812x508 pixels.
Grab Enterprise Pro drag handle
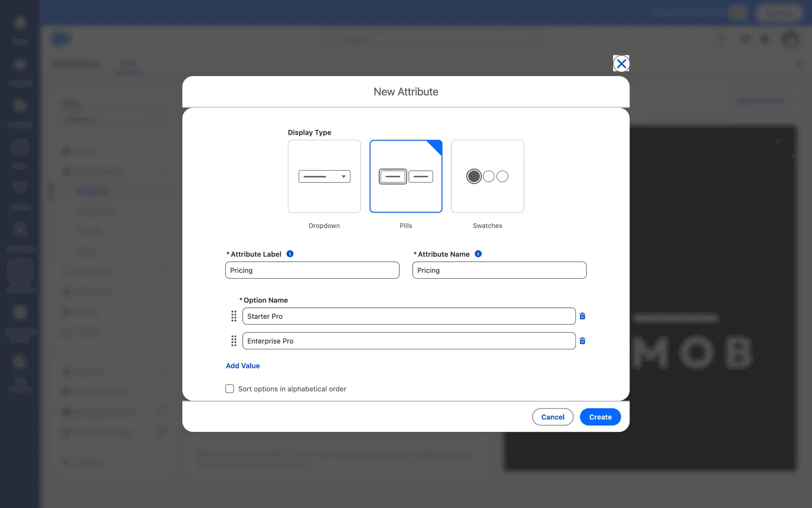click(x=234, y=341)
